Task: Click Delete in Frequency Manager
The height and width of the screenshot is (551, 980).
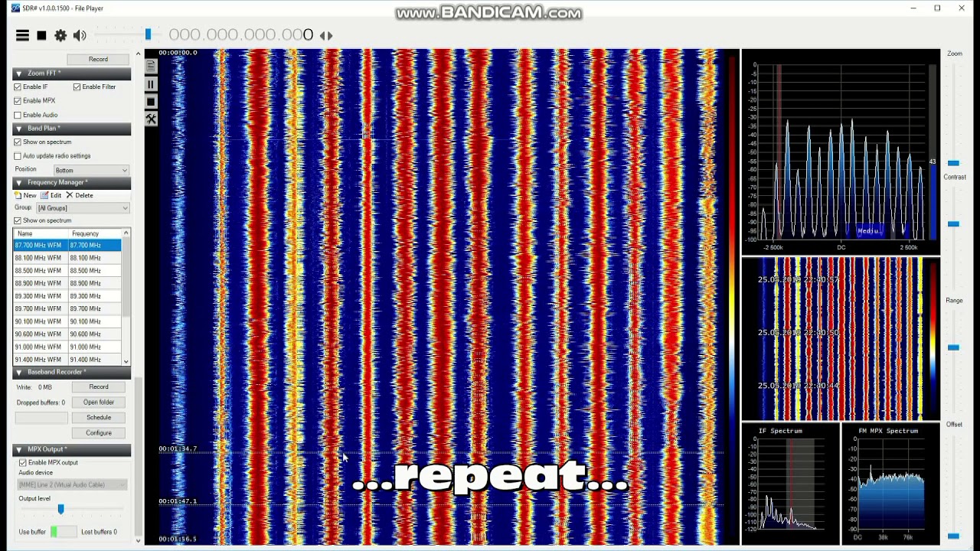Action: (80, 195)
